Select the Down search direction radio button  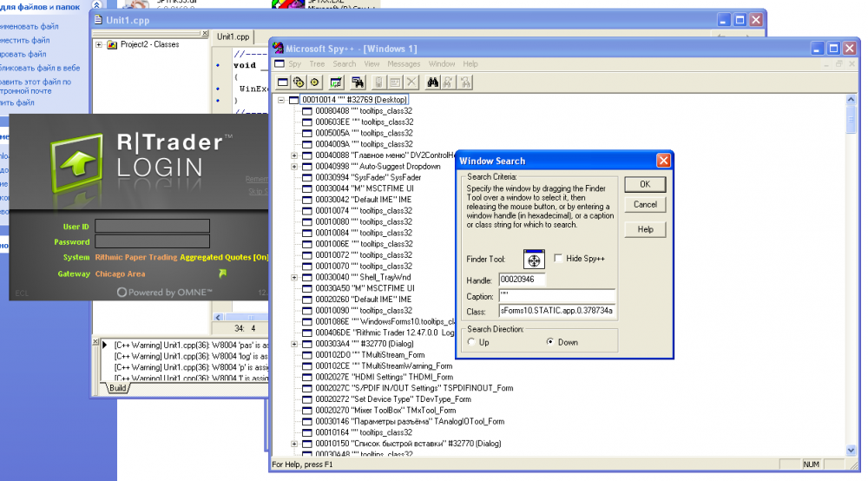coord(550,342)
